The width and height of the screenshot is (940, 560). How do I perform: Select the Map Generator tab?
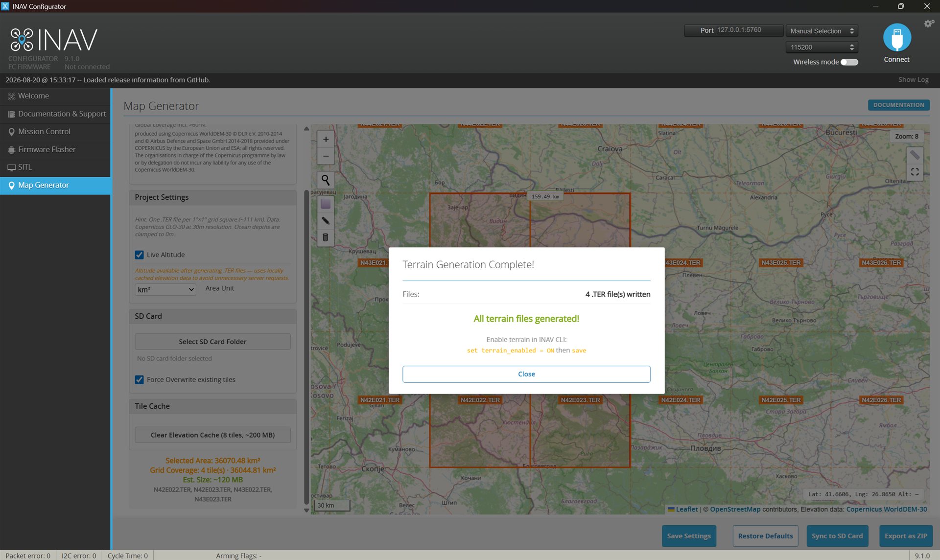pyautogui.click(x=55, y=186)
